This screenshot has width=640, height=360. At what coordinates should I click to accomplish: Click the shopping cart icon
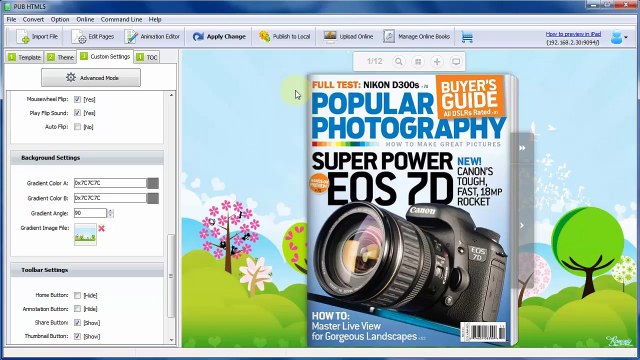tap(467, 37)
